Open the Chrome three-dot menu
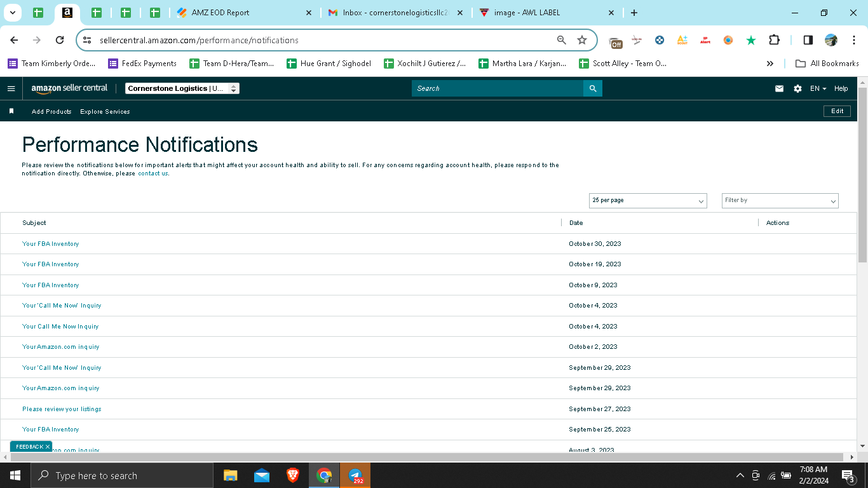The width and height of the screenshot is (868, 488). tap(854, 40)
